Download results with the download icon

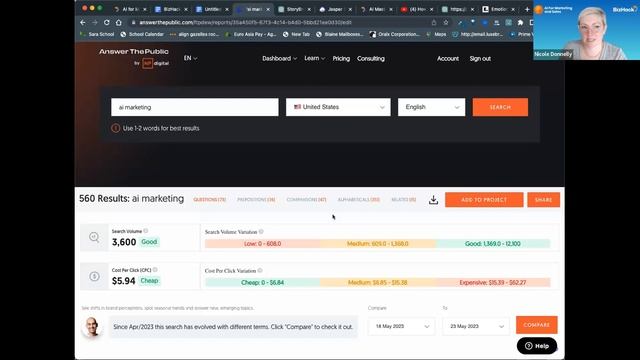(433, 200)
